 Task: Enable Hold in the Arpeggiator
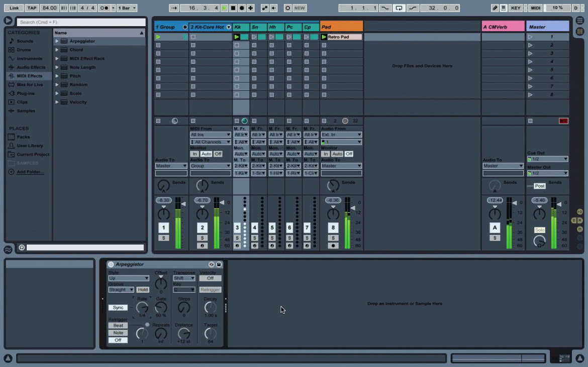[x=143, y=290]
